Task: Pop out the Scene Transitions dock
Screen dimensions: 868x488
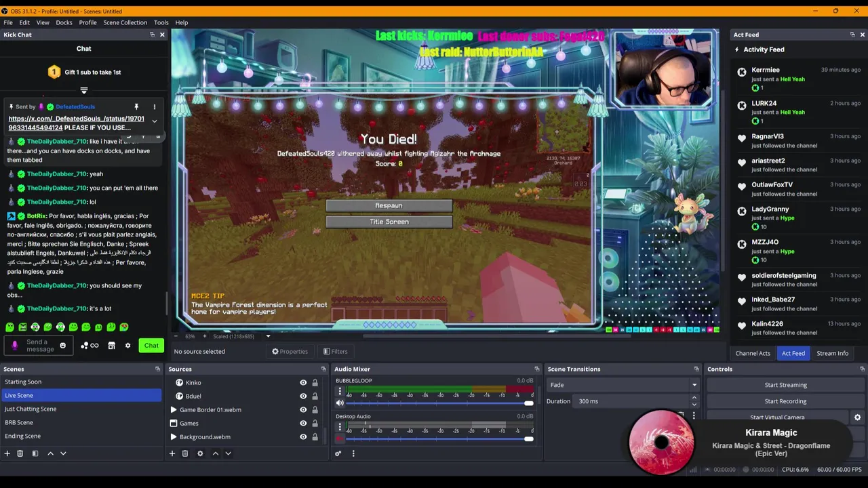Action: coord(696,369)
